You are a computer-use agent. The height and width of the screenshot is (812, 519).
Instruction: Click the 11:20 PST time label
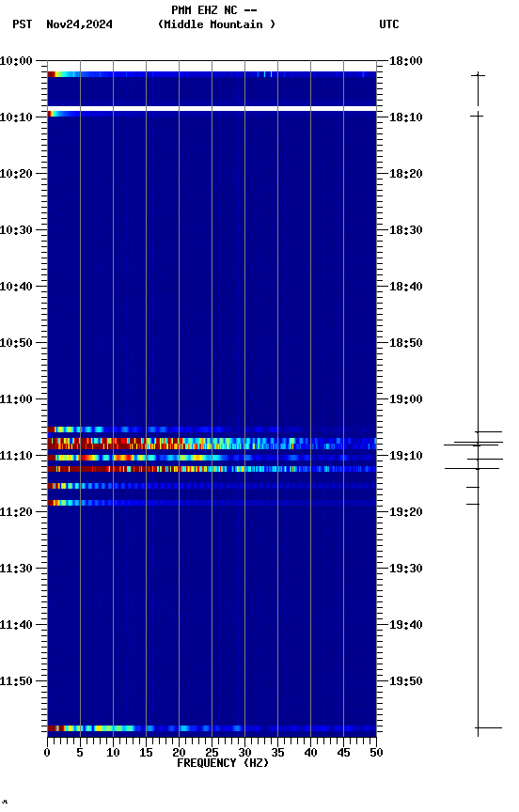(x=16, y=512)
